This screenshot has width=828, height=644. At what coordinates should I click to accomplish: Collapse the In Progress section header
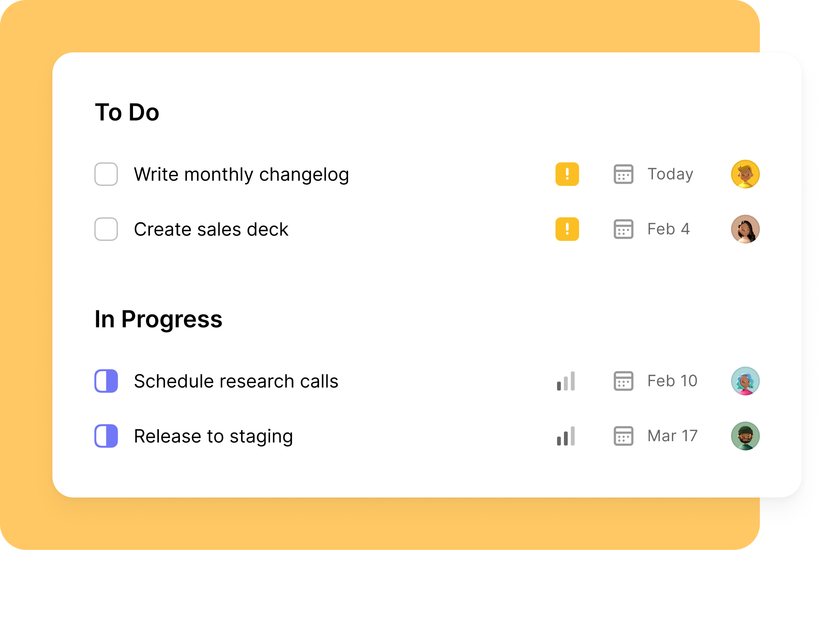158,319
